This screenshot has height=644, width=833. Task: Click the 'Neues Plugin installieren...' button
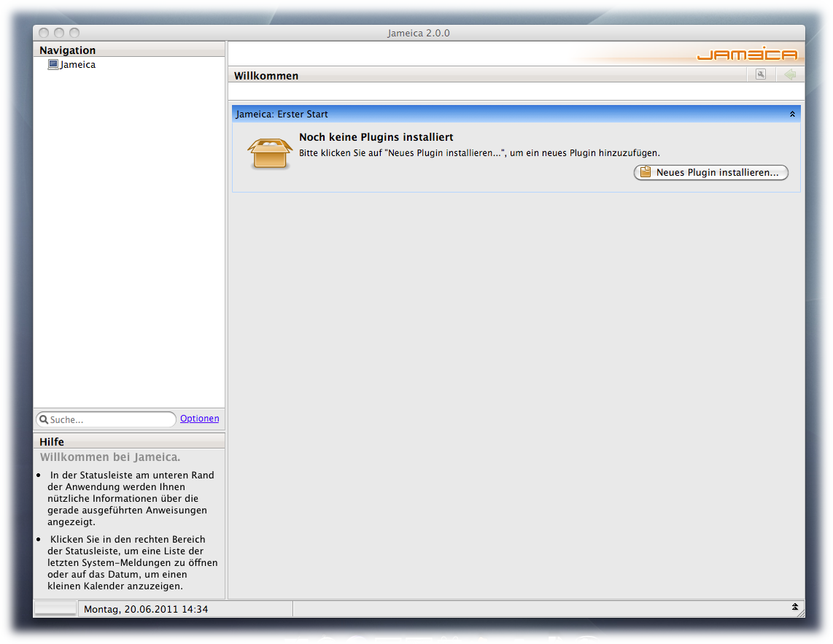(710, 172)
